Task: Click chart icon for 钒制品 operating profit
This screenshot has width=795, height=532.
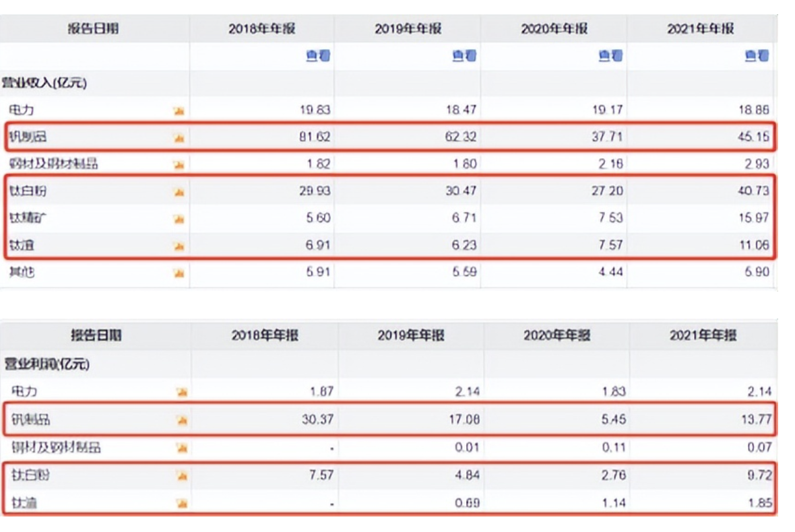Action: pos(181,420)
